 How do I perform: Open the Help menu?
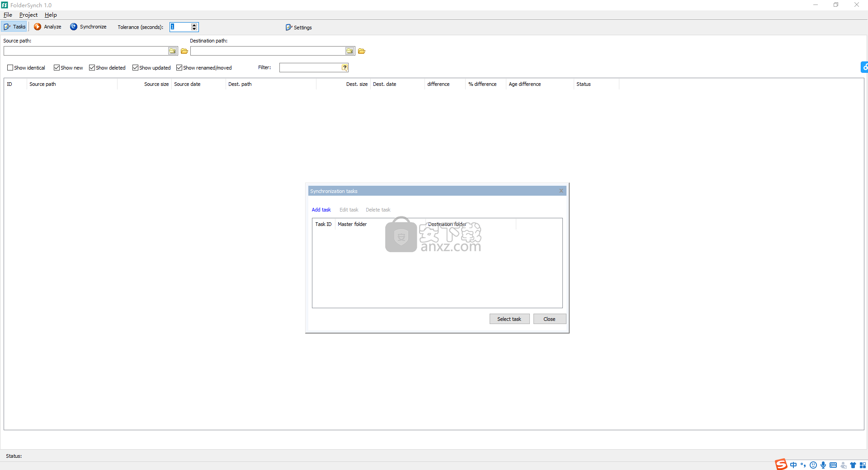click(x=51, y=15)
